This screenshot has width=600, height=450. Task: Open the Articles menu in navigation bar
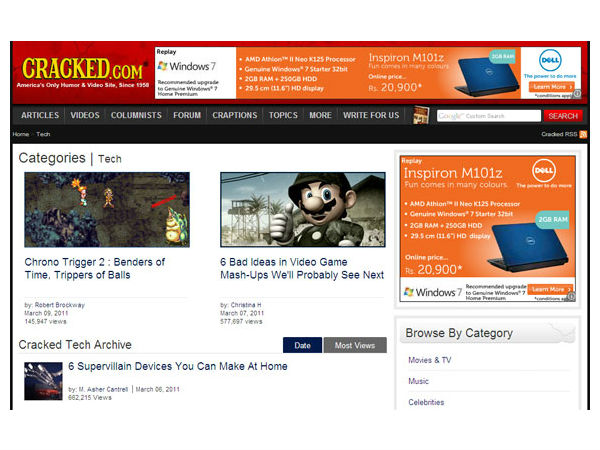40,115
